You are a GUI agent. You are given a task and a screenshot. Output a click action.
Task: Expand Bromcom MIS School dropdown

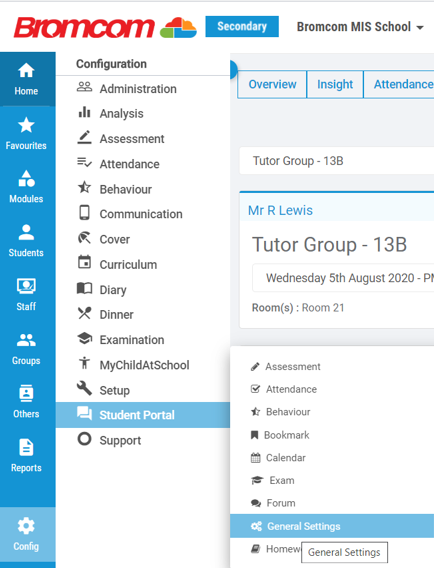click(x=360, y=27)
